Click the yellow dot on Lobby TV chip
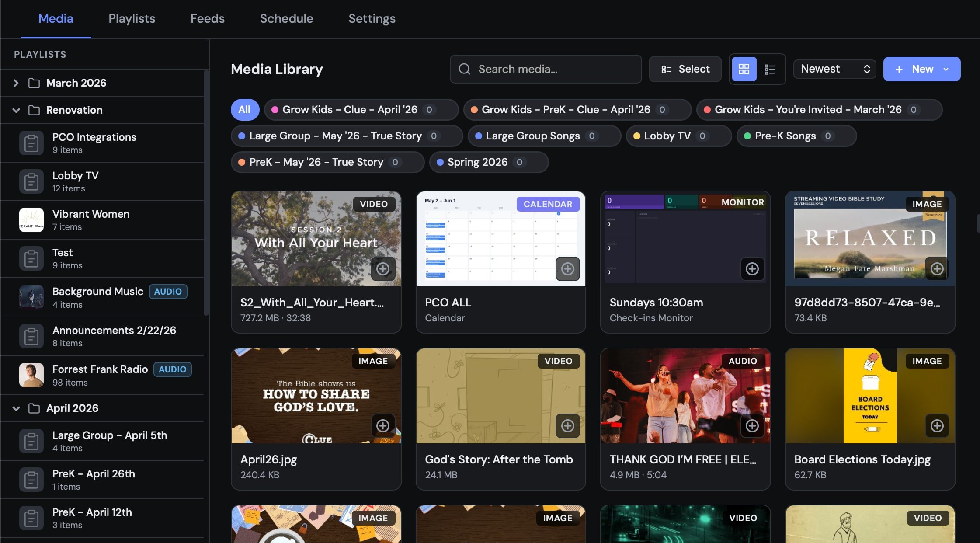The width and height of the screenshot is (980, 543). click(x=637, y=136)
